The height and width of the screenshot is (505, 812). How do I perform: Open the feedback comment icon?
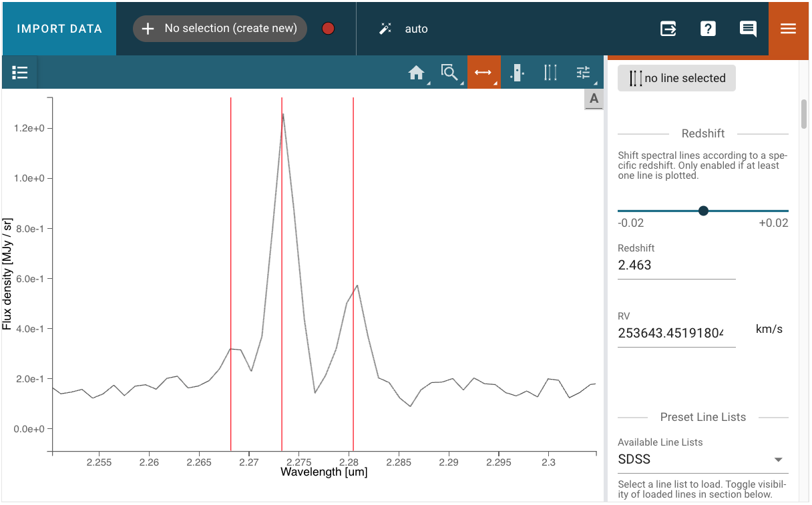[x=748, y=29]
